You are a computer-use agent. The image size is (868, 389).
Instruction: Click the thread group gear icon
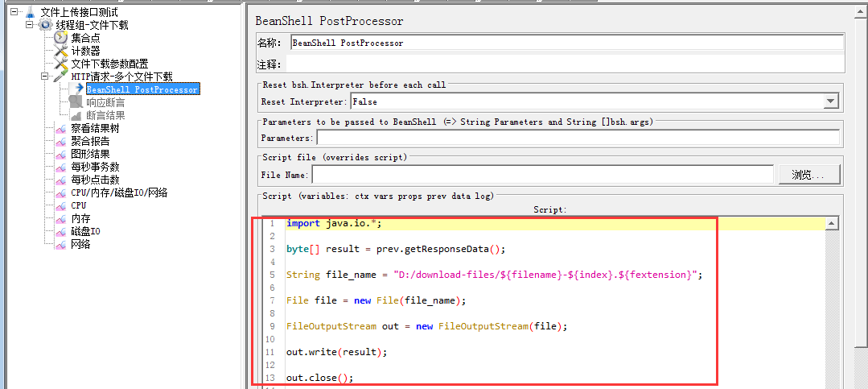(x=46, y=25)
